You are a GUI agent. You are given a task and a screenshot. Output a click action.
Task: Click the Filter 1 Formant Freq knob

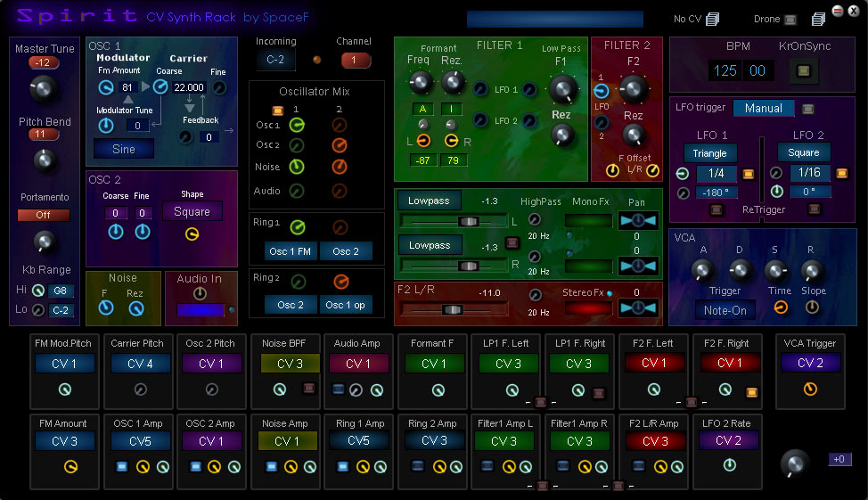419,82
